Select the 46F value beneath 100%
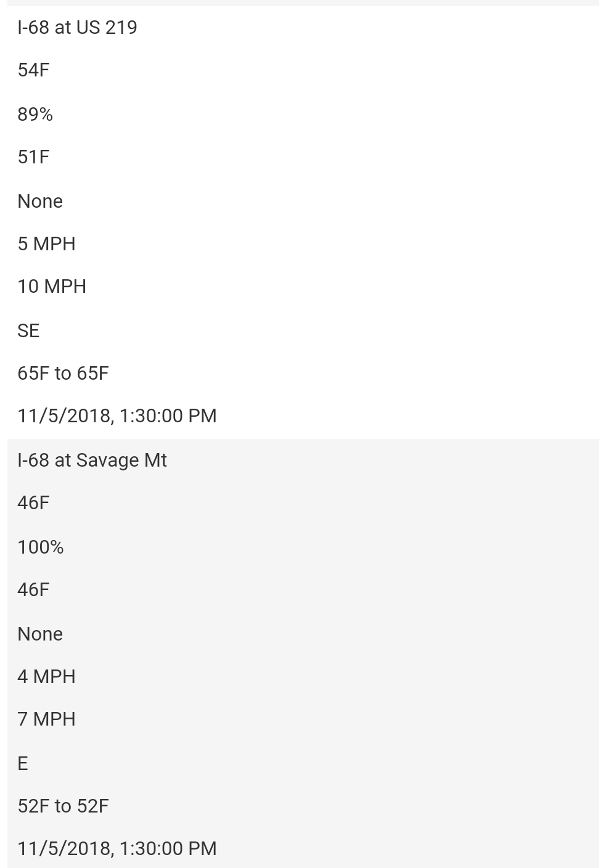Image resolution: width=603 pixels, height=868 pixels. [x=33, y=590]
